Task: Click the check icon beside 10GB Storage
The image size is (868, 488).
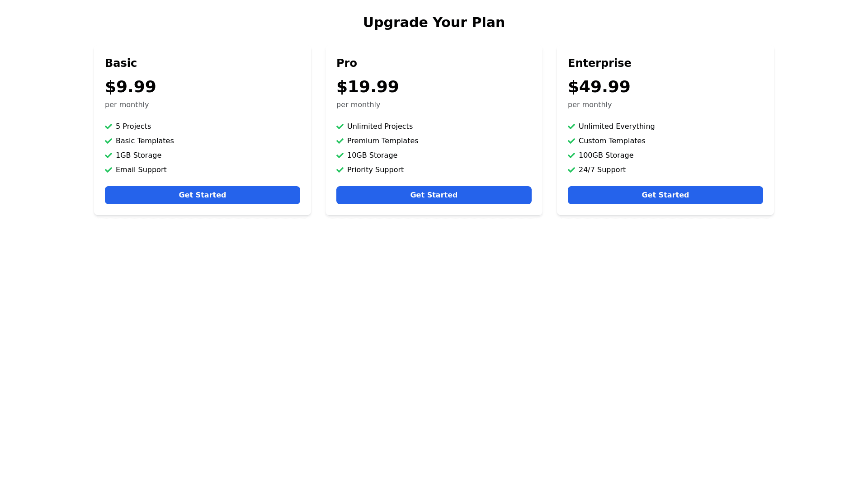Action: pyautogui.click(x=340, y=155)
